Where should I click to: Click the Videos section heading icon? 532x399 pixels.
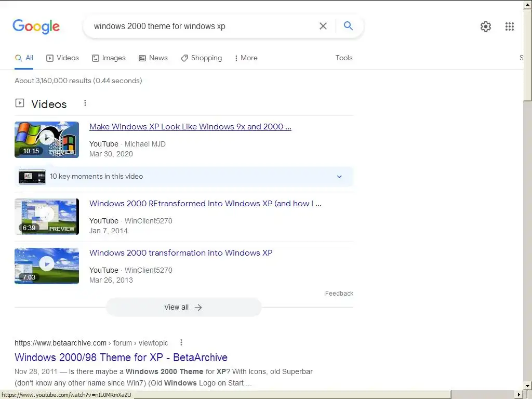[x=20, y=103]
